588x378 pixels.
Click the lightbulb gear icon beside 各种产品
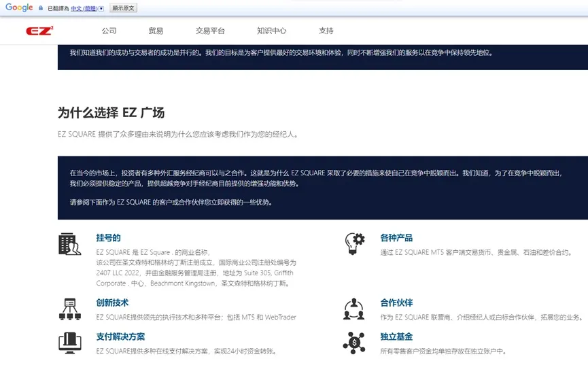354,243
